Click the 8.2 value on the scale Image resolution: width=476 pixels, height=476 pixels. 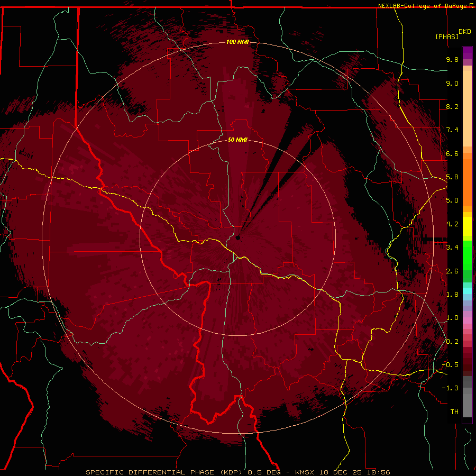452,106
